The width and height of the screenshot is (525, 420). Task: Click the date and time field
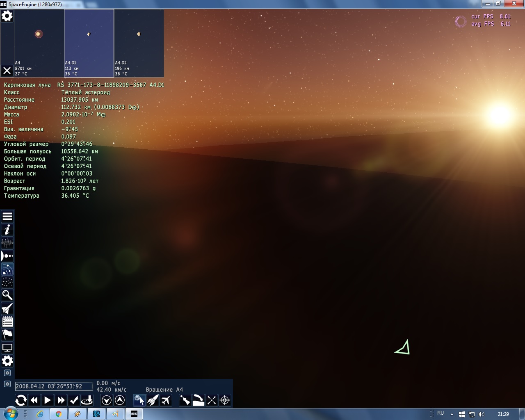point(54,386)
